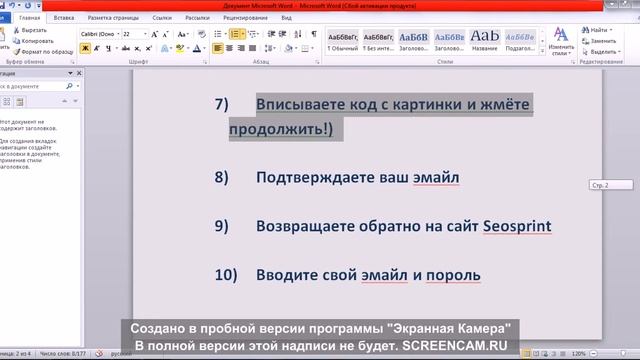Toggle show paragraph marks (¶)

tap(314, 34)
